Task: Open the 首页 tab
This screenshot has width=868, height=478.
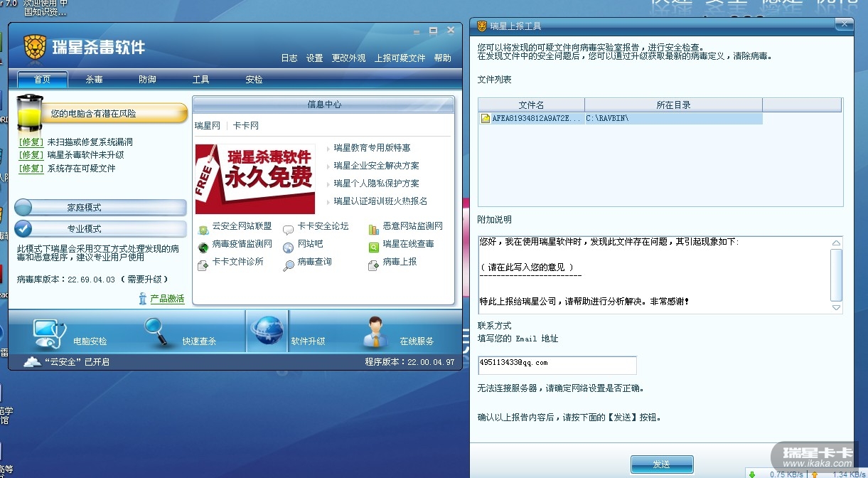Action: [x=42, y=79]
